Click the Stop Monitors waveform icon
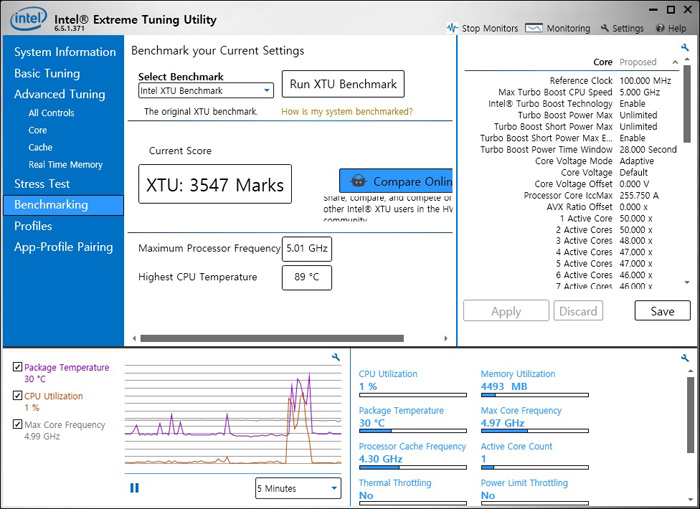Screen dimensions: 700x509 452,28
